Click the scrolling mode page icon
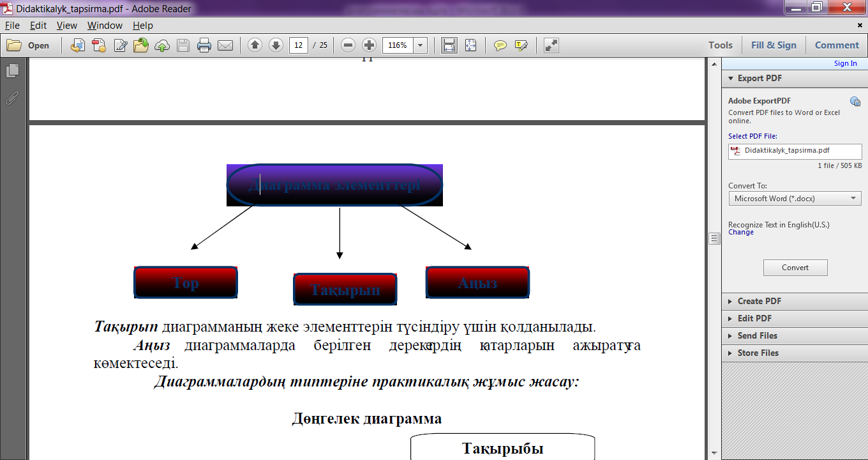 click(x=449, y=45)
